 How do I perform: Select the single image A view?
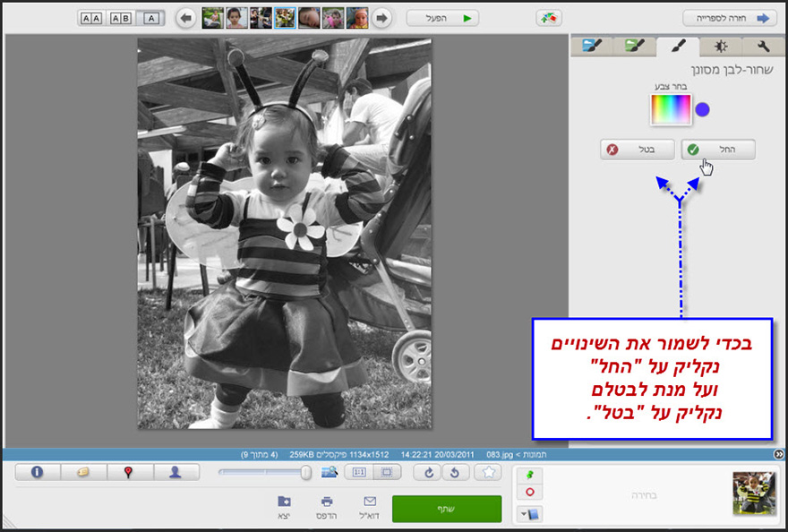coord(151,17)
